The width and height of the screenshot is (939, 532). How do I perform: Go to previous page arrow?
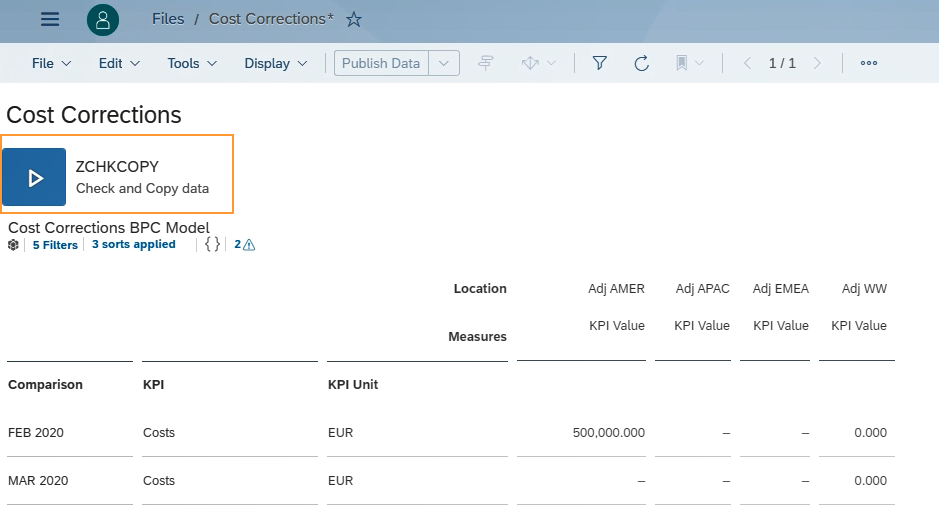pos(747,63)
